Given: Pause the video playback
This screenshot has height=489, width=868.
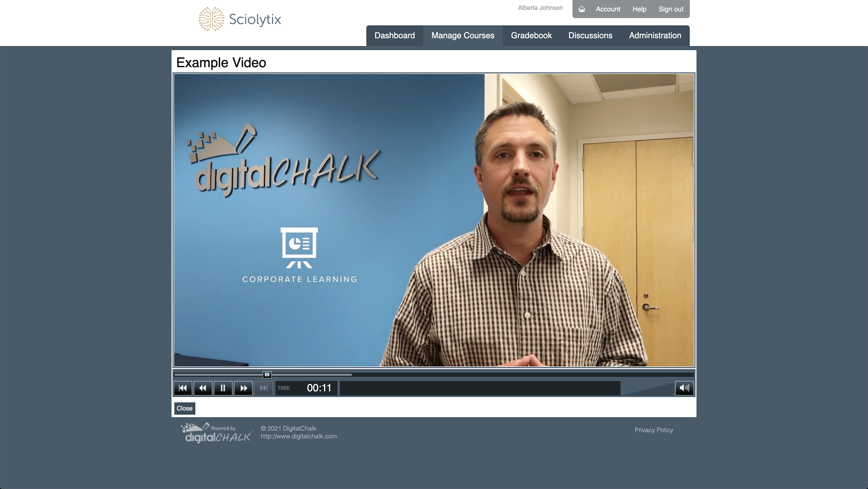Looking at the screenshot, I should 223,388.
